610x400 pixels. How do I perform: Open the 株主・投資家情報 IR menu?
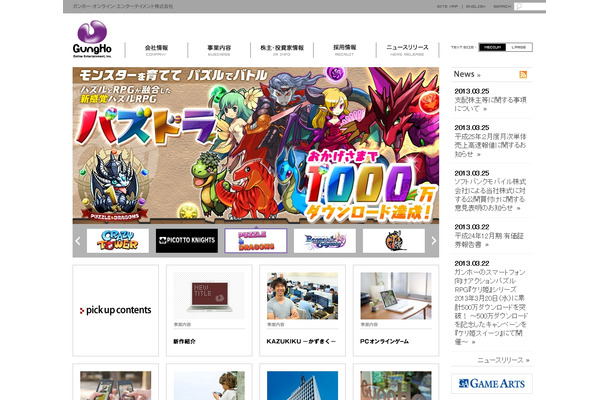(282, 50)
